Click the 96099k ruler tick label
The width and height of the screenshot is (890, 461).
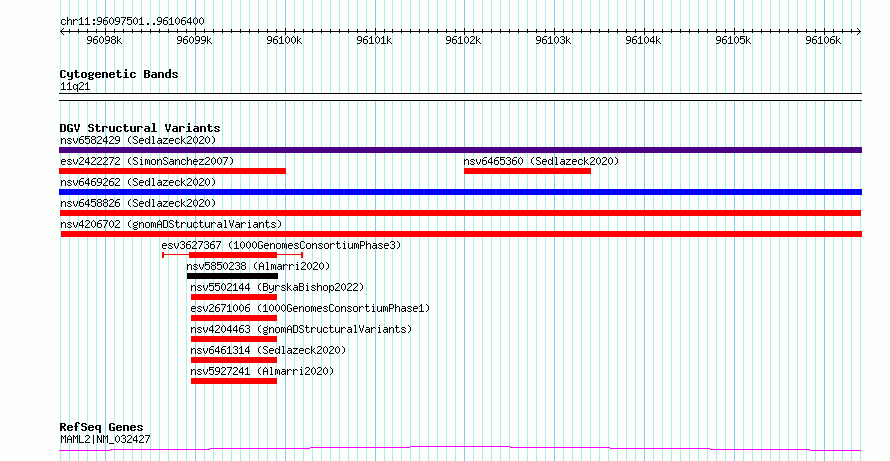(194, 40)
